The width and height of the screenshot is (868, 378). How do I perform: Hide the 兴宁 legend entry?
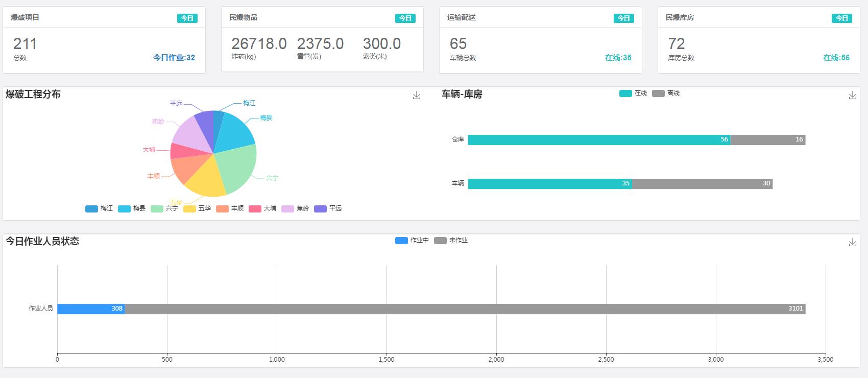point(164,208)
